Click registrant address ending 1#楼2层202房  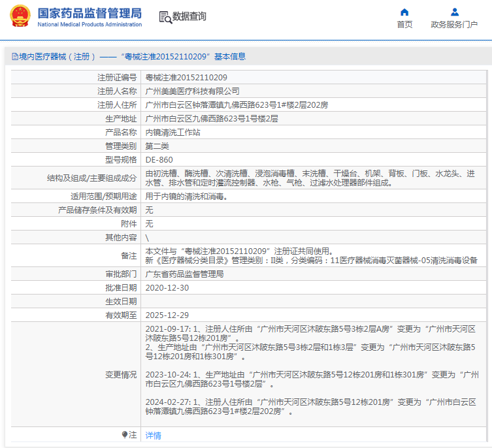[x=237, y=104]
